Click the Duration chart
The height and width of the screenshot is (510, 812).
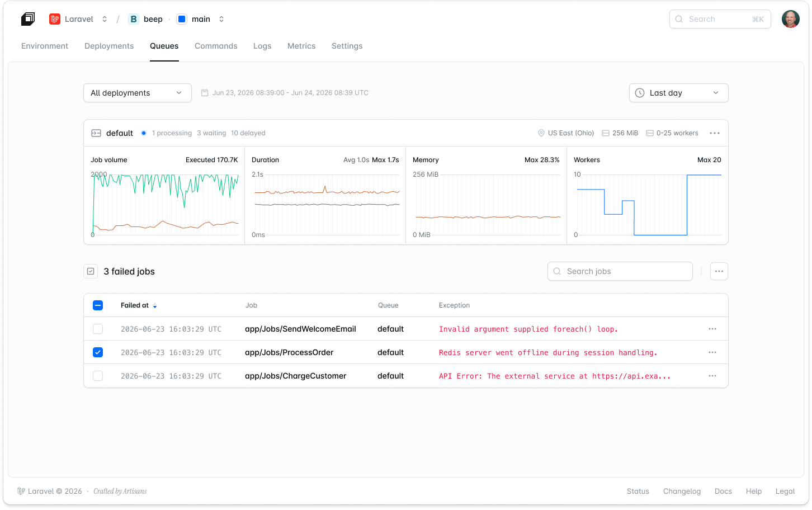coord(326,205)
